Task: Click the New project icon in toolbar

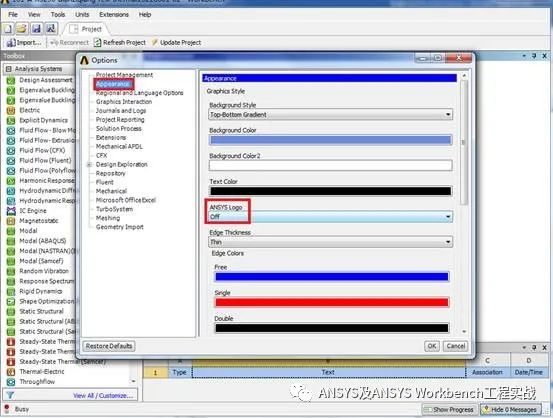Action: (x=8, y=29)
